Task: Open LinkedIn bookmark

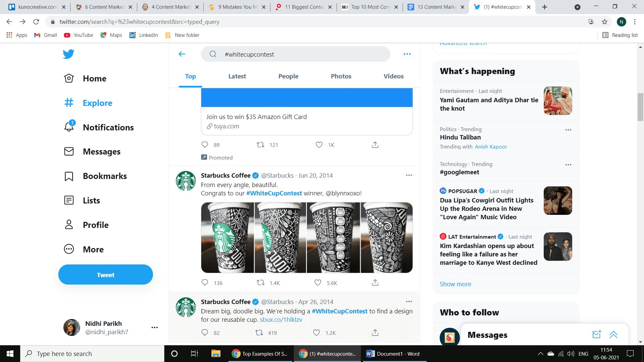Action: (144, 35)
